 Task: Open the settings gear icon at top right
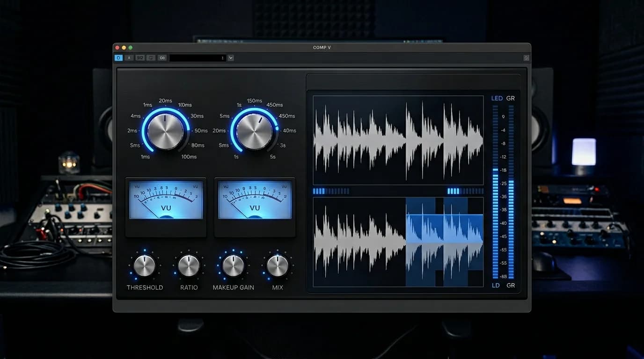click(525, 57)
